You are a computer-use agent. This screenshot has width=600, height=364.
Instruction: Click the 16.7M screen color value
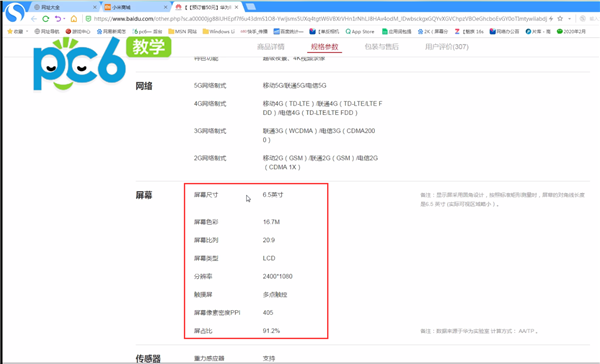tap(271, 222)
